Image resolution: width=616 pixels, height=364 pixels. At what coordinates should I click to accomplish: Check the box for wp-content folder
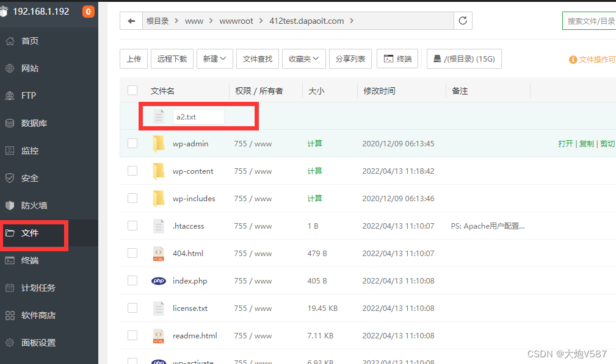coord(132,171)
